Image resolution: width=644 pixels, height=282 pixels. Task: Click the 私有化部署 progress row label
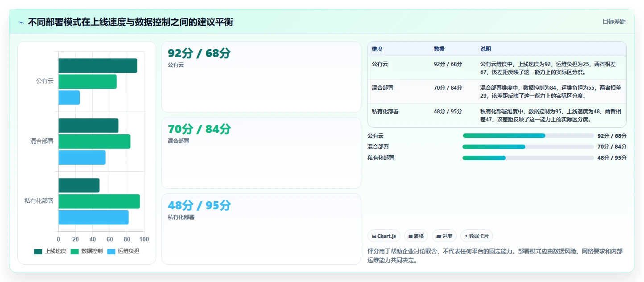click(x=381, y=158)
